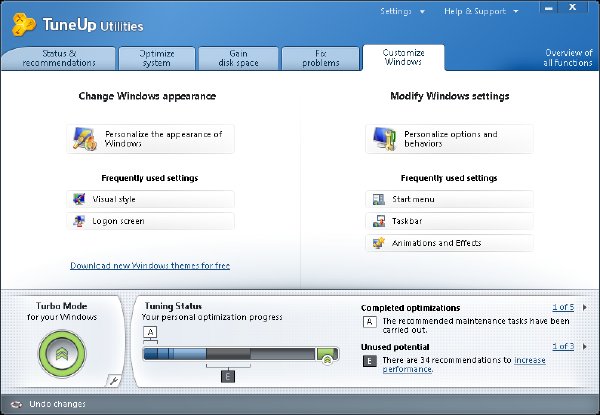Switch to Status & recommendations tab
Image resolution: width=600 pixels, height=415 pixels.
(59, 59)
